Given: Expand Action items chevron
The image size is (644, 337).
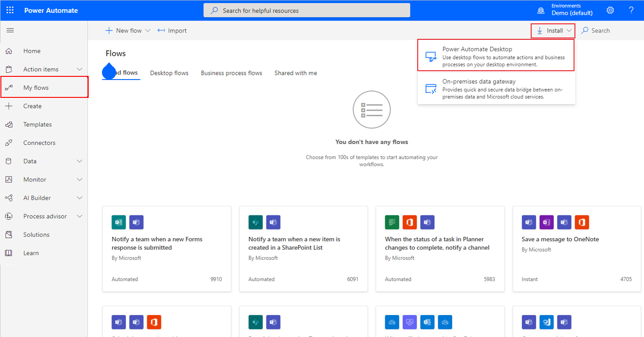Looking at the screenshot, I should tap(80, 70).
